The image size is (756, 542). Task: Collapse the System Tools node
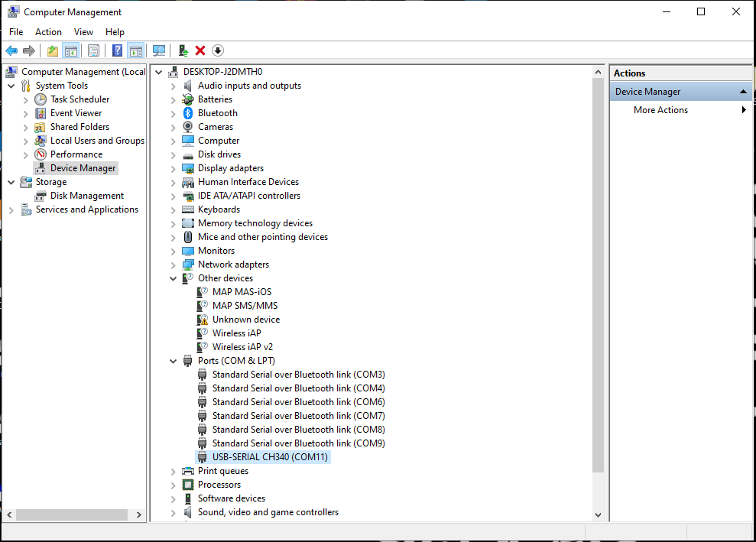click(x=11, y=86)
